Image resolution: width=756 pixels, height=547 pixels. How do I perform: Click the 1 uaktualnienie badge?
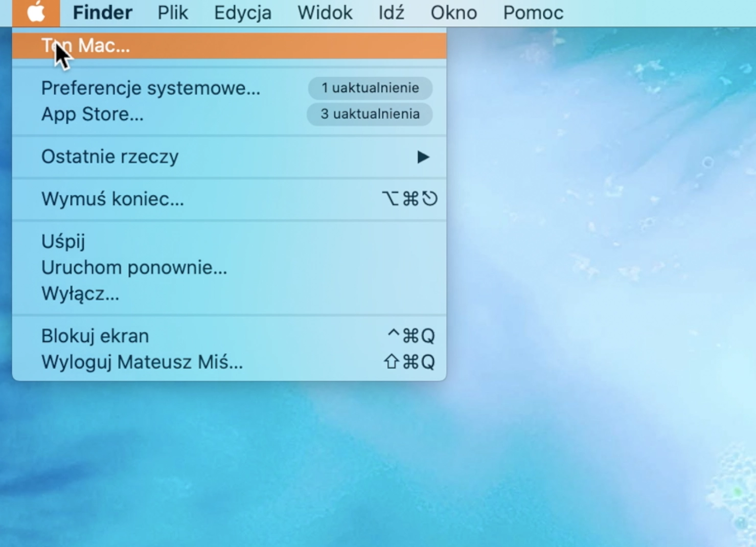[370, 88]
